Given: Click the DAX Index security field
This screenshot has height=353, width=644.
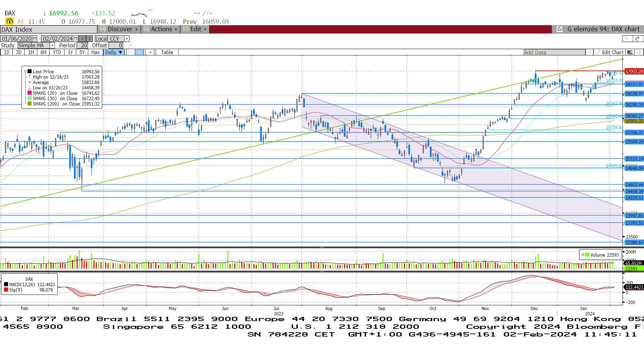Looking at the screenshot, I should coord(48,29).
